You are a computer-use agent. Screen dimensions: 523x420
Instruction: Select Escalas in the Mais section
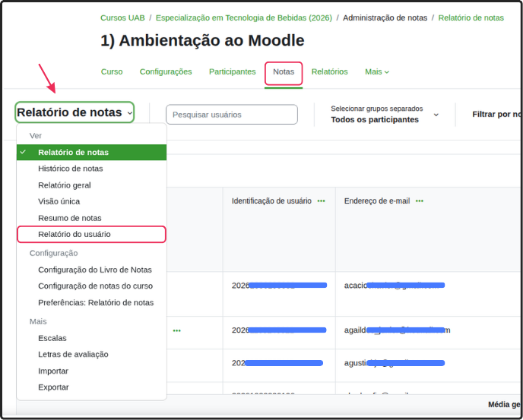click(52, 338)
